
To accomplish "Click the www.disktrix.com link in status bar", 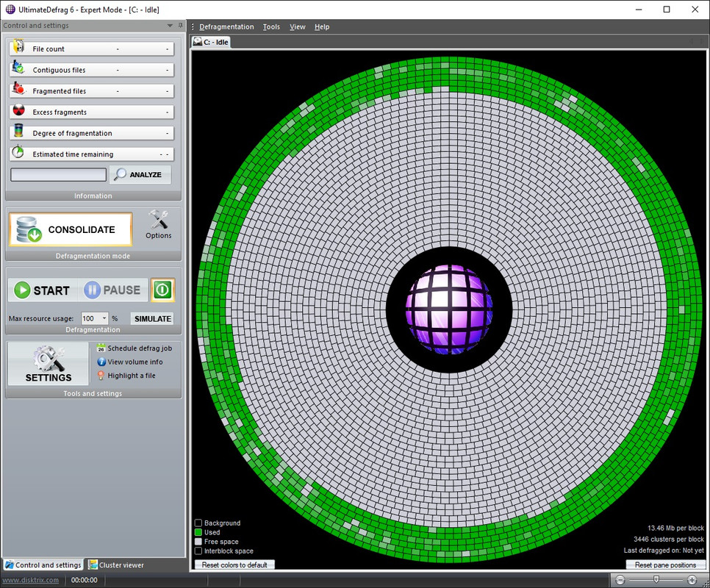I will 32,580.
